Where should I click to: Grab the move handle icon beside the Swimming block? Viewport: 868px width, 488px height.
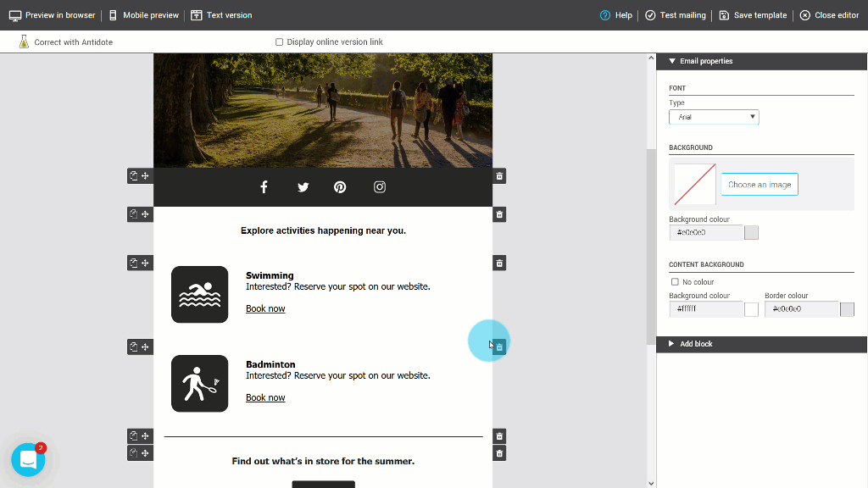tap(145, 263)
